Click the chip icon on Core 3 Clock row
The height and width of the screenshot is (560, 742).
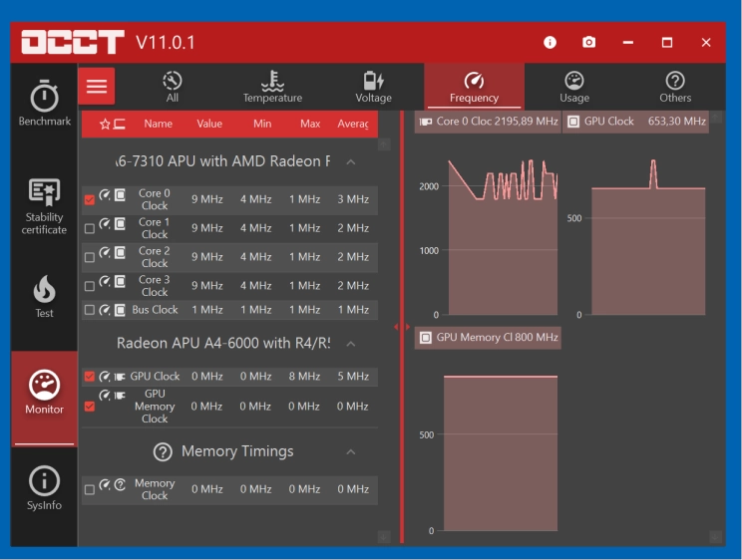(x=121, y=282)
